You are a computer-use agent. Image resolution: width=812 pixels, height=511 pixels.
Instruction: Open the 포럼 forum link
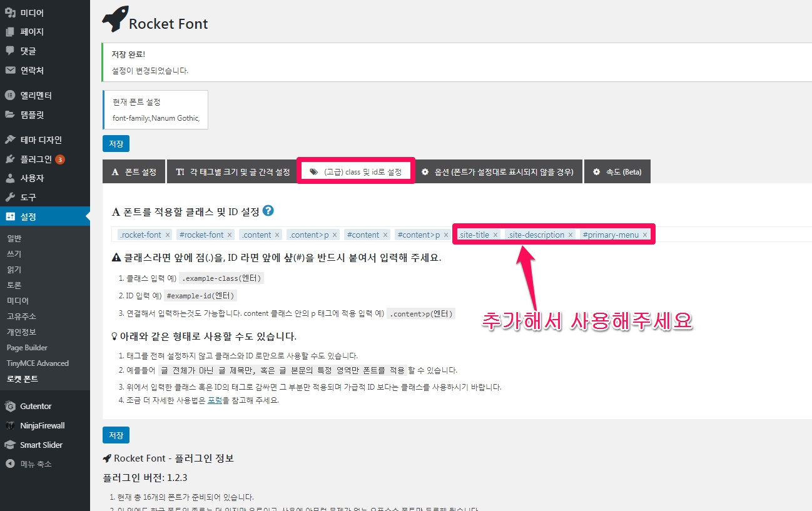pyautogui.click(x=215, y=400)
